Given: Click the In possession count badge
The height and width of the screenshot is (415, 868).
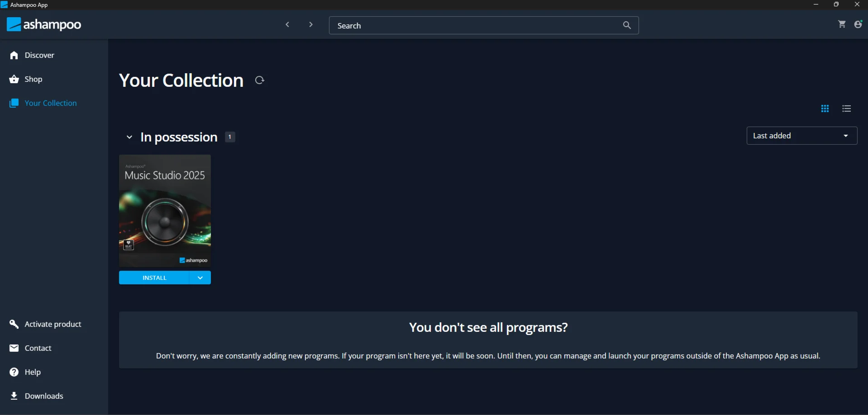Looking at the screenshot, I should click(230, 137).
